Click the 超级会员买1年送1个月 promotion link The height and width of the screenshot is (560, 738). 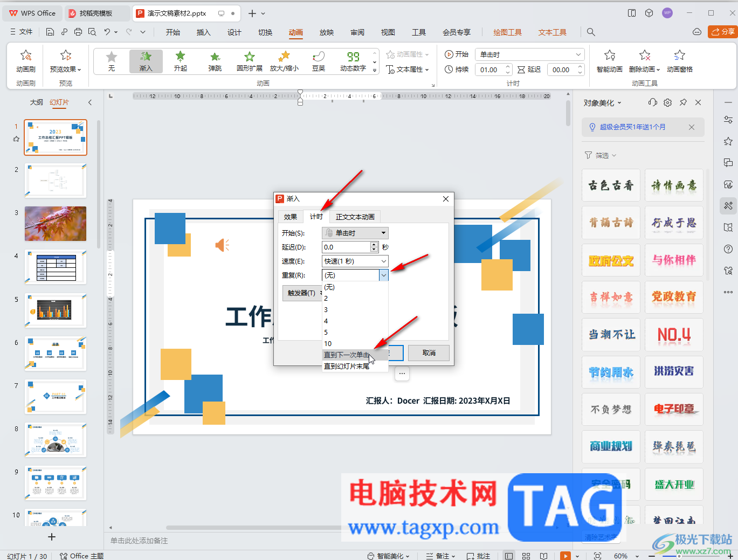click(632, 127)
